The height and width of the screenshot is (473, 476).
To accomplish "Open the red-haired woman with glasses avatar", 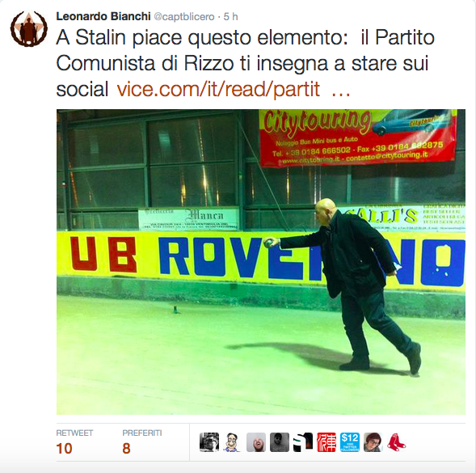I will click(x=373, y=442).
